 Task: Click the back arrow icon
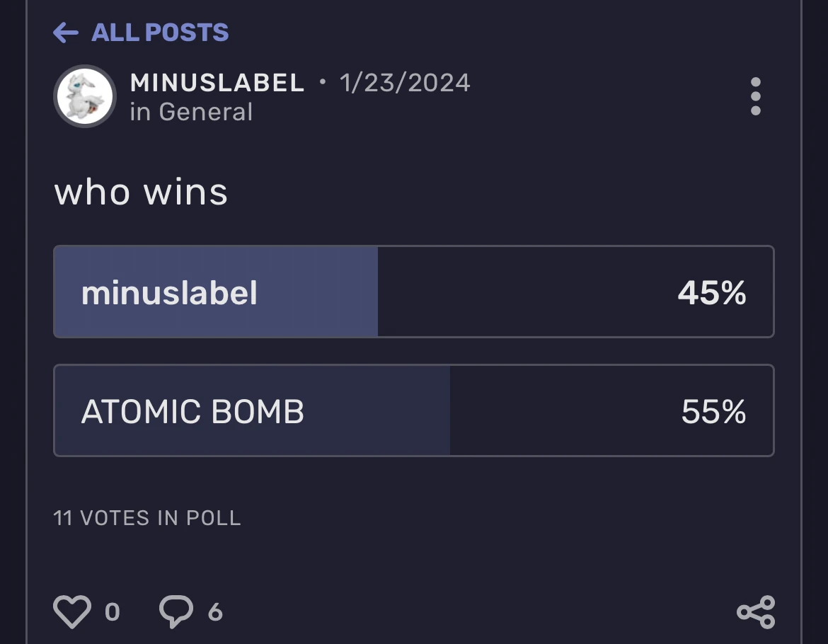(65, 33)
